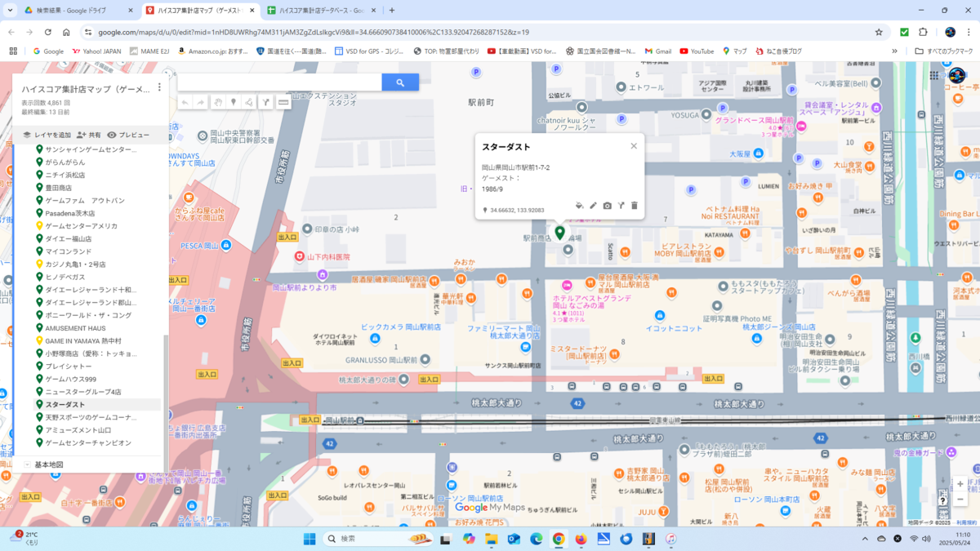Open the marker style paint bucket
Image resolution: width=980 pixels, height=551 pixels.
579,206
